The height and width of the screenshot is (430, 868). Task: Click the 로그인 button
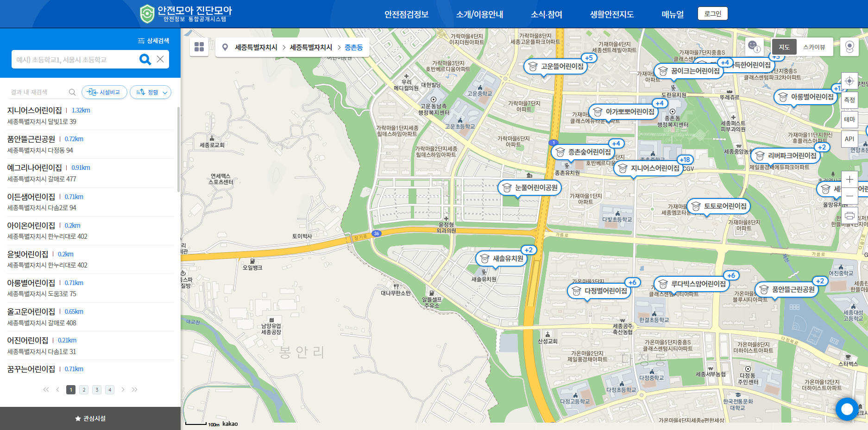pyautogui.click(x=713, y=13)
